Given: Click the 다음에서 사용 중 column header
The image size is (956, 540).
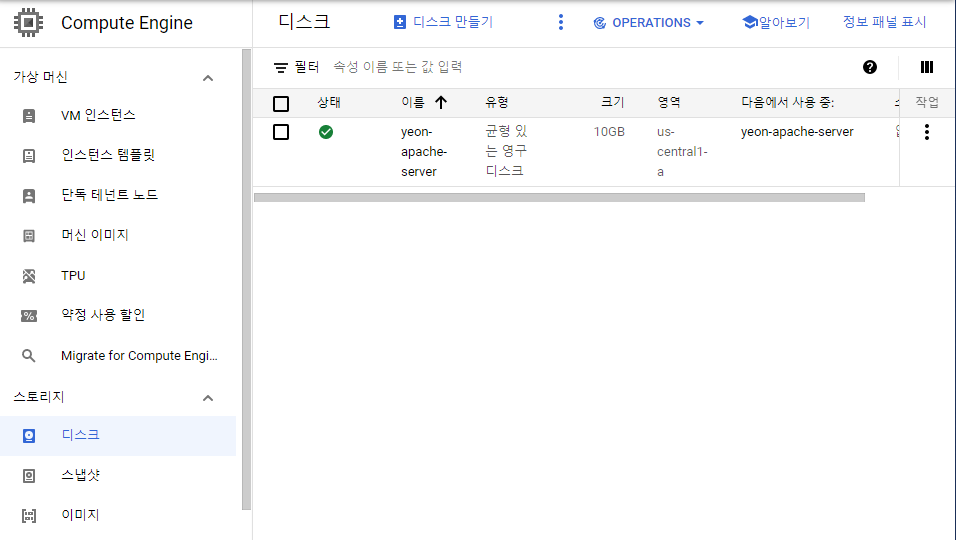Looking at the screenshot, I should pyautogui.click(x=788, y=102).
